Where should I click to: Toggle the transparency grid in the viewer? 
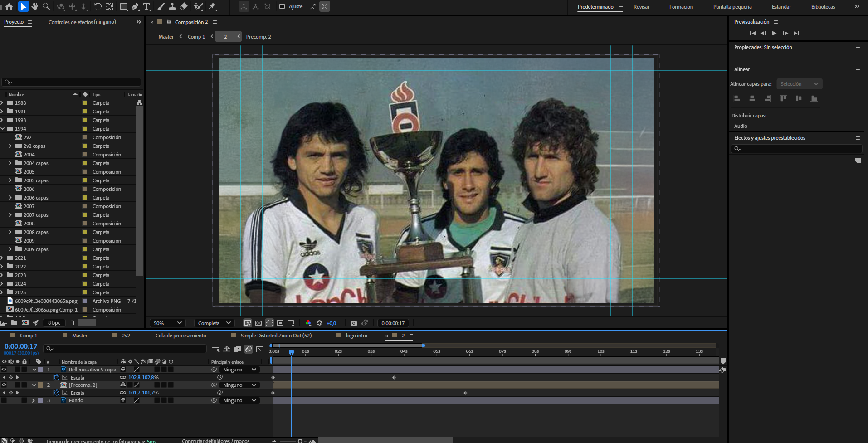(x=258, y=323)
